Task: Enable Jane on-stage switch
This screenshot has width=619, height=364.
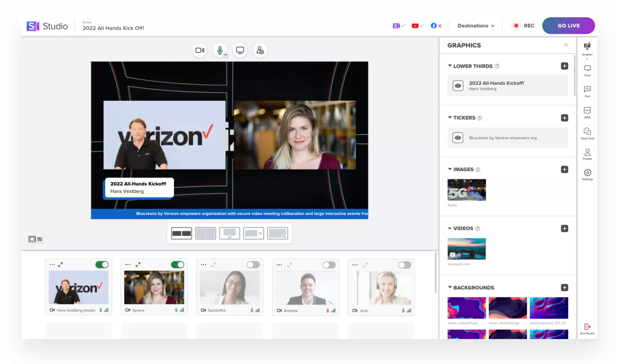Action: (x=405, y=265)
